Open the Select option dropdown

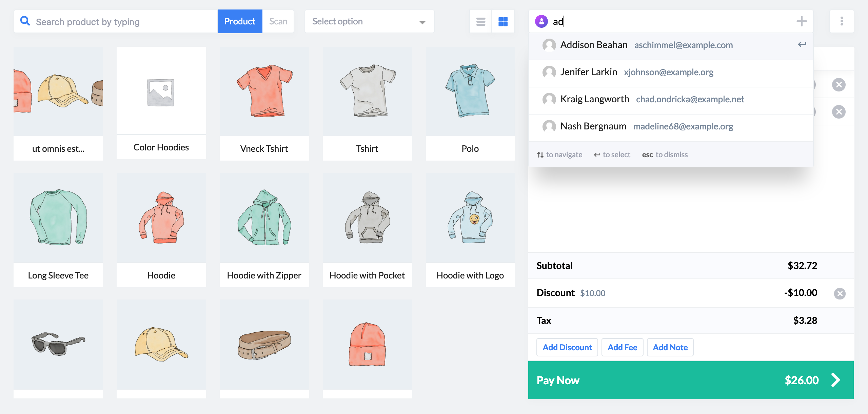(369, 21)
